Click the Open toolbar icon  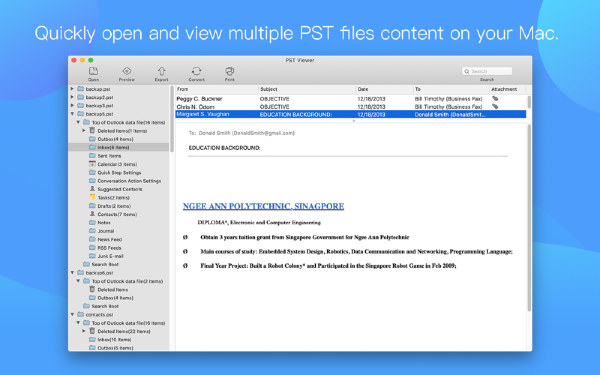click(93, 71)
